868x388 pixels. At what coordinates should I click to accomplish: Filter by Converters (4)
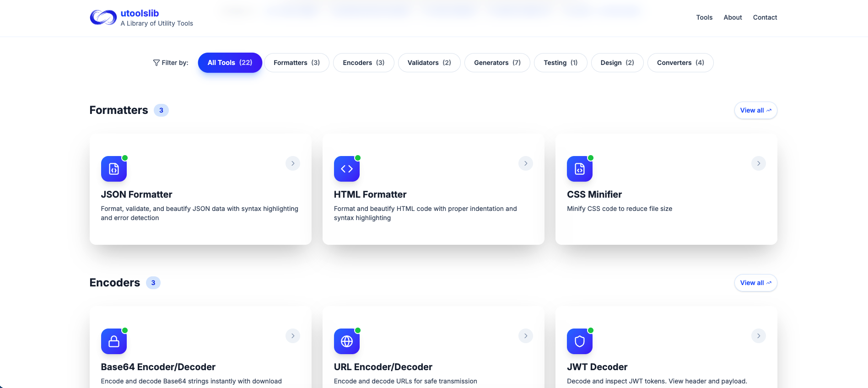(x=680, y=63)
